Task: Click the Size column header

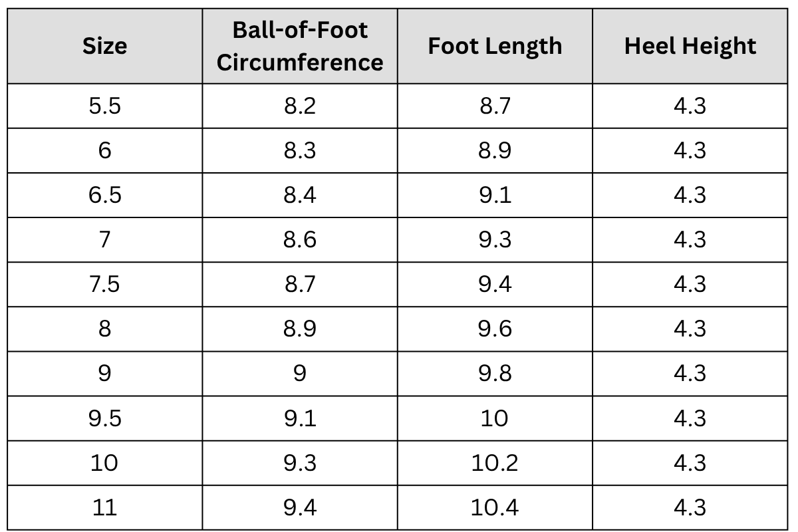Action: point(104,46)
